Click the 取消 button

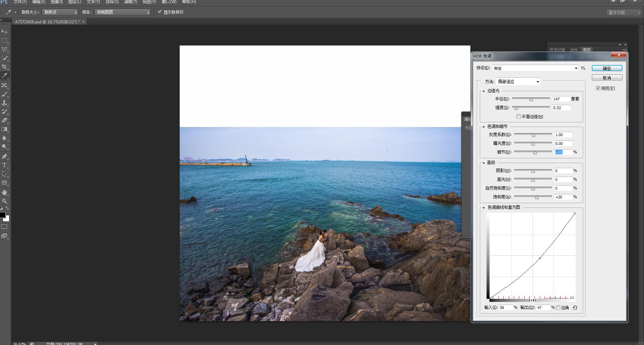pos(607,78)
